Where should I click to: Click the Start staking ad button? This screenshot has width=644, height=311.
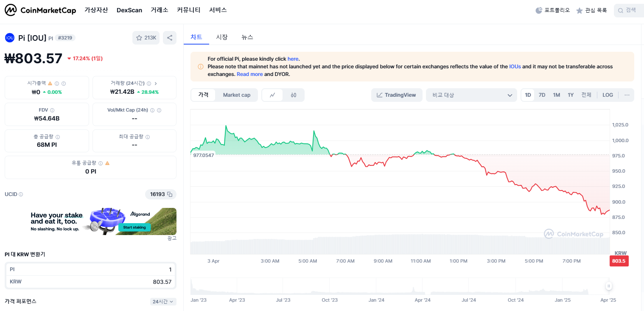point(134,227)
